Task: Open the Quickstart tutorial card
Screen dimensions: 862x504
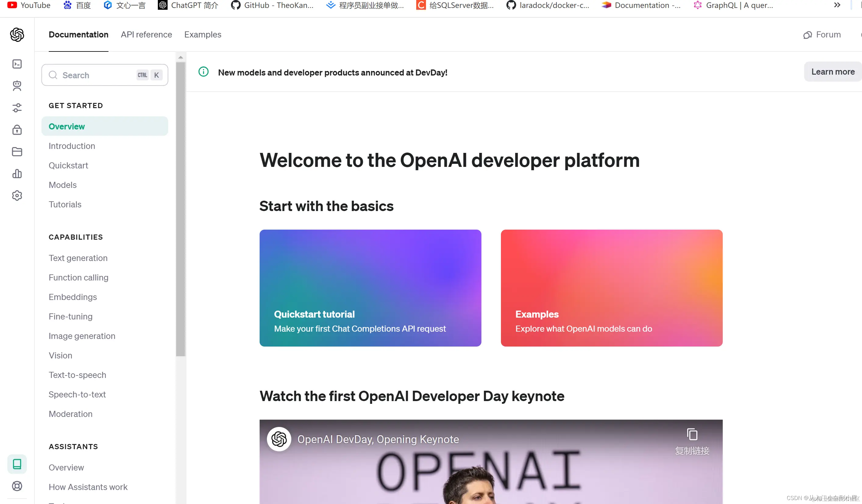Action: [x=370, y=288]
